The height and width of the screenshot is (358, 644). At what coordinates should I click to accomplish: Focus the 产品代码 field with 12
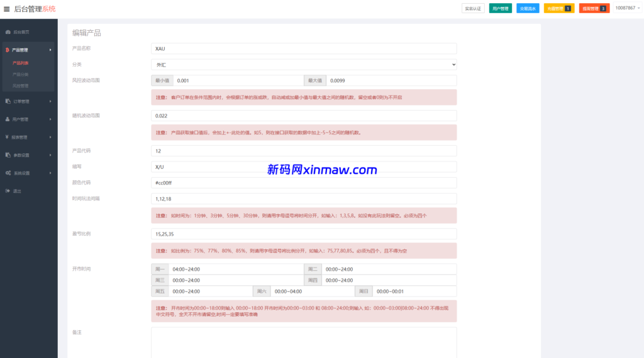point(304,151)
